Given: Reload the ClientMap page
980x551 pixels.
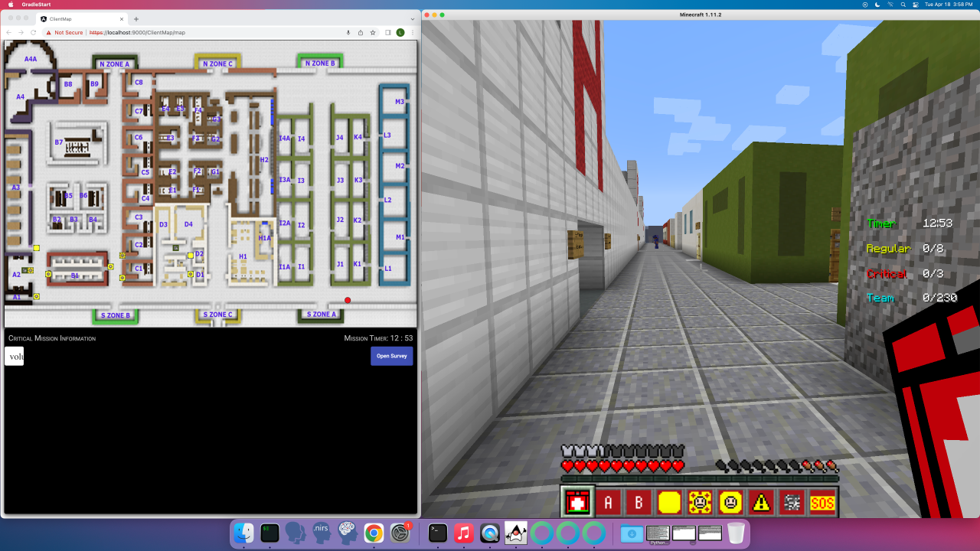Looking at the screenshot, I should [33, 33].
